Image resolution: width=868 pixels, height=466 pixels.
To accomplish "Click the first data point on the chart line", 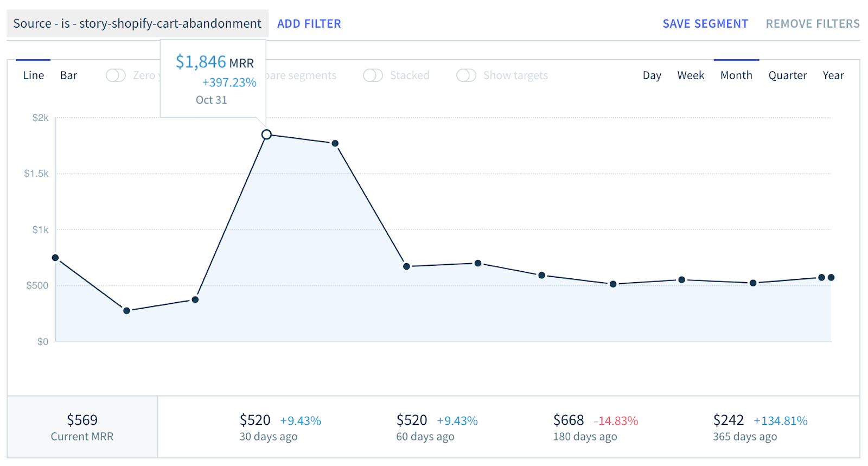I will (55, 258).
